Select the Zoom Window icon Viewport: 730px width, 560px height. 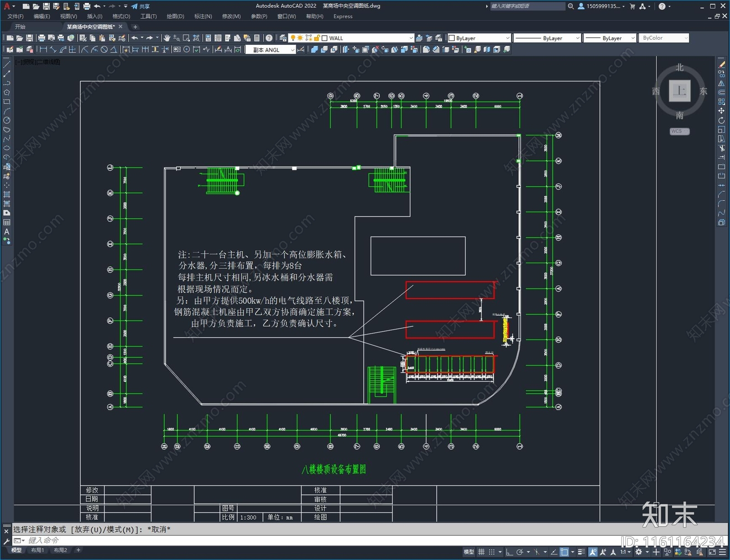coord(186,38)
